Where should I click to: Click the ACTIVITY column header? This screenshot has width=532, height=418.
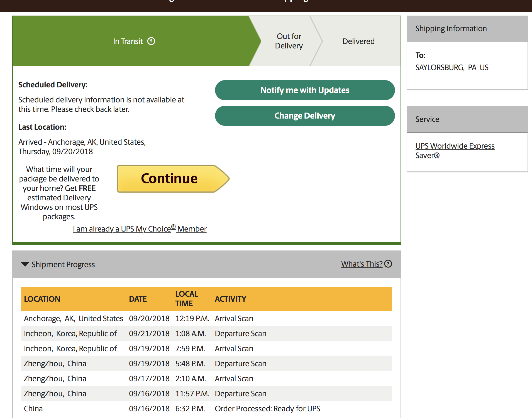[x=231, y=299]
